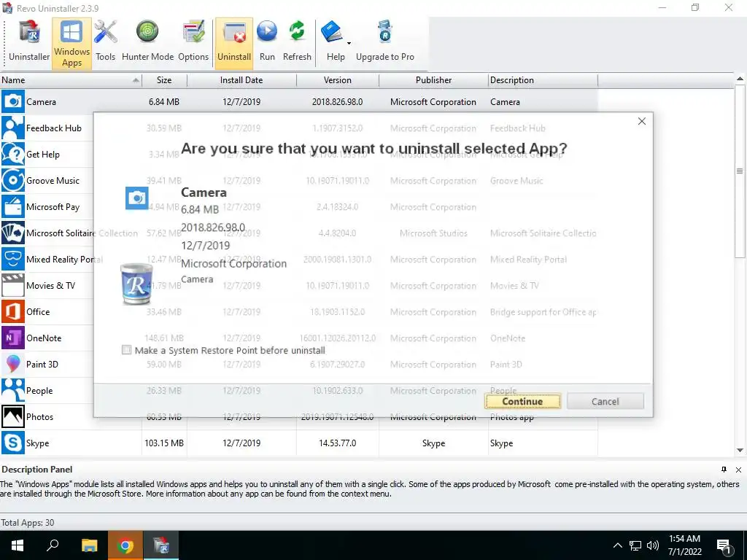747x560 pixels.
Task: Click the Uninstall toolbar button
Action: [x=234, y=43]
